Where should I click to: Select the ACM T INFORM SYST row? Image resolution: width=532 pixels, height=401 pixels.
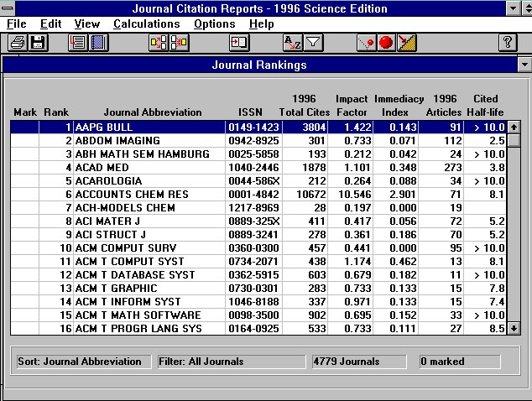pos(258,302)
